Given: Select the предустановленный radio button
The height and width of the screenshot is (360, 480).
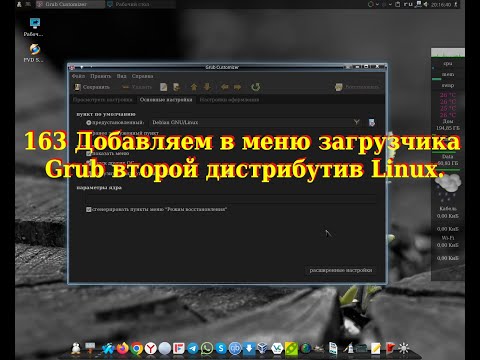Looking at the screenshot, I should [89, 123].
